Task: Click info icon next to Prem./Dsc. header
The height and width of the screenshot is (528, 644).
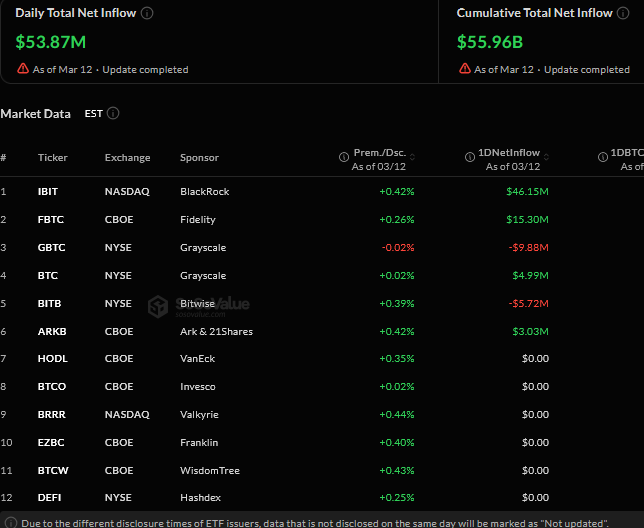Action: click(344, 157)
